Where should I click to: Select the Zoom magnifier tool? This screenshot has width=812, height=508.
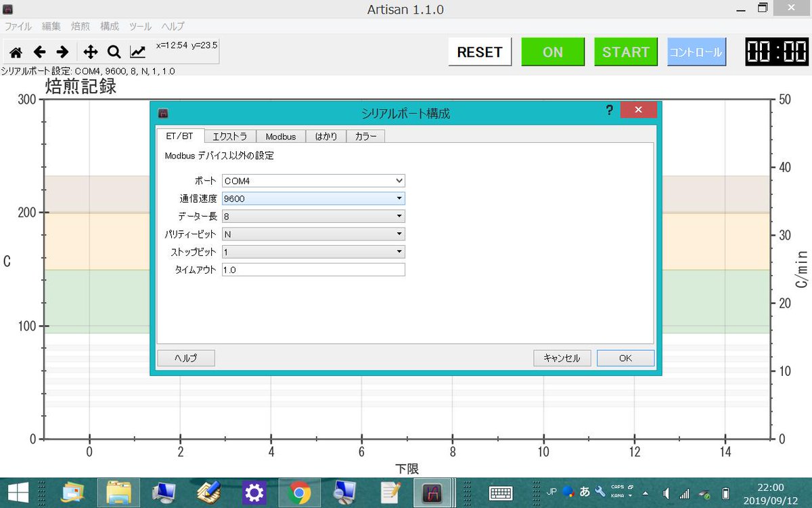click(114, 51)
